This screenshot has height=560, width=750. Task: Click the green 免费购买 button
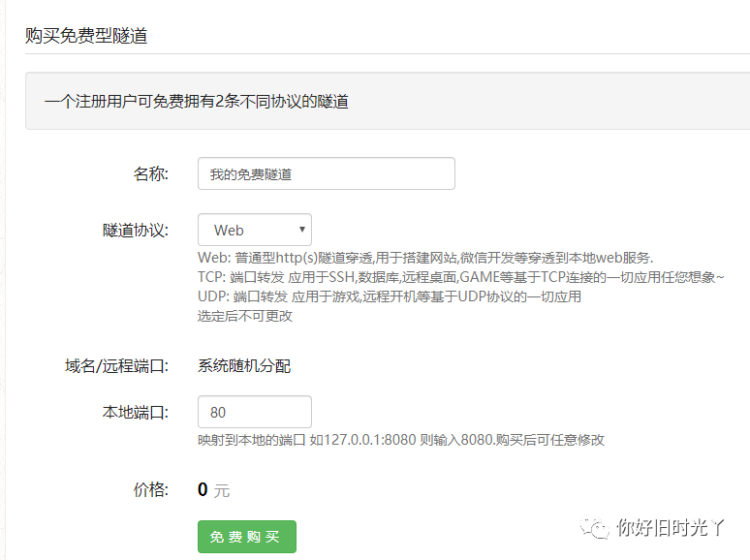[247, 537]
